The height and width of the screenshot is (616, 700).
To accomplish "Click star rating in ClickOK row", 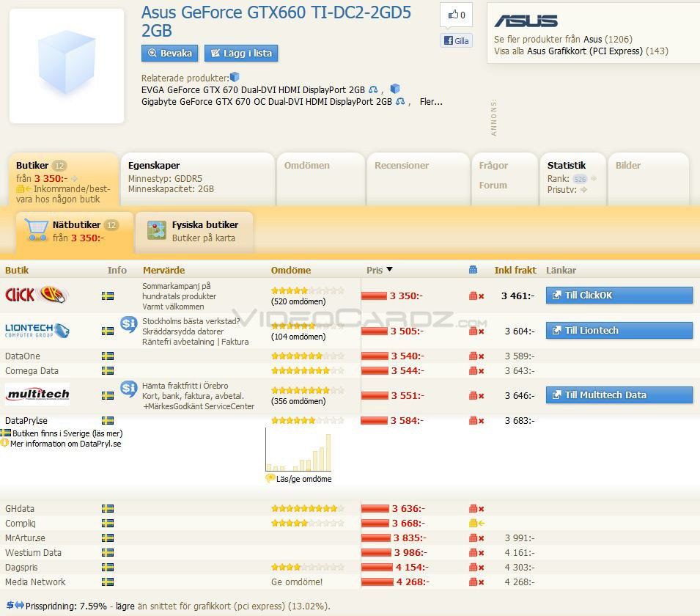I will pyautogui.click(x=308, y=290).
